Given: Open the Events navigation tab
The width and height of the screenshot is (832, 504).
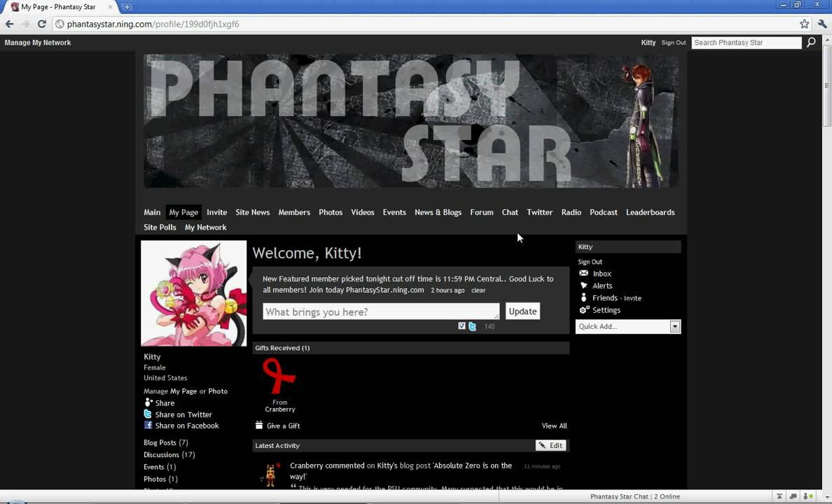Looking at the screenshot, I should click(x=394, y=212).
